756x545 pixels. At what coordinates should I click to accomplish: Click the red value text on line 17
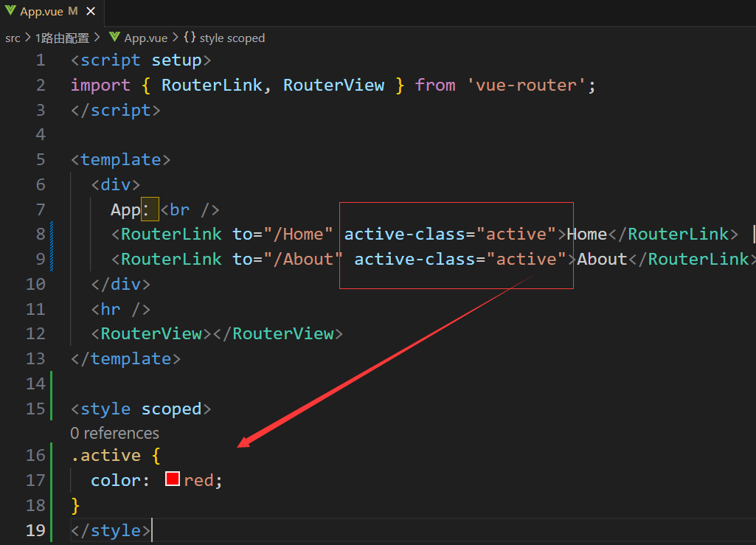pyautogui.click(x=198, y=480)
